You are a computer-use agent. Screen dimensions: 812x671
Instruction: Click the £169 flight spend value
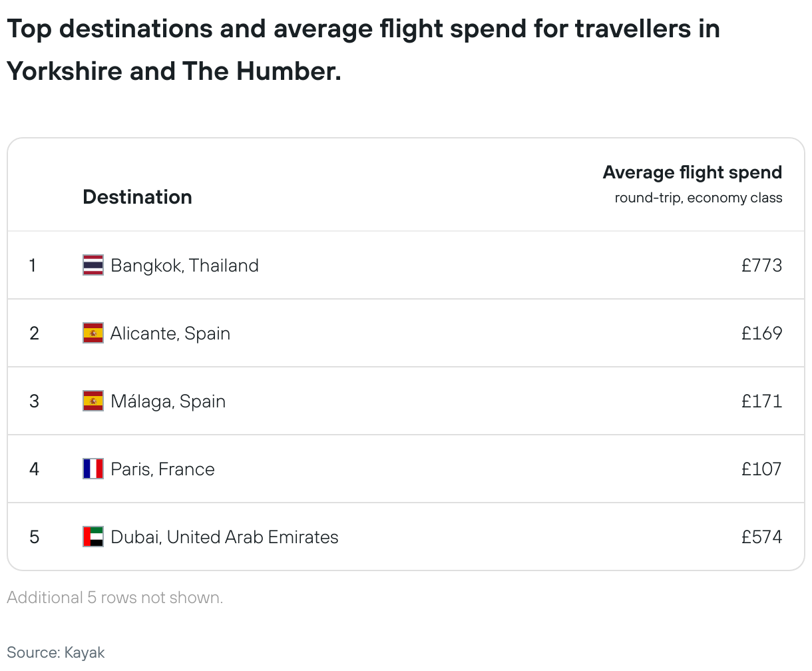pyautogui.click(x=761, y=334)
